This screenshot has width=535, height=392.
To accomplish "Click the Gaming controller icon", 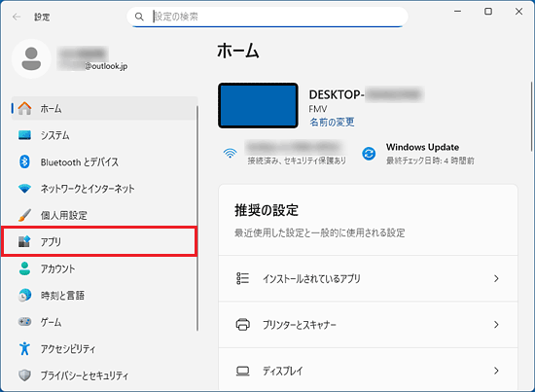I will click(x=24, y=321).
